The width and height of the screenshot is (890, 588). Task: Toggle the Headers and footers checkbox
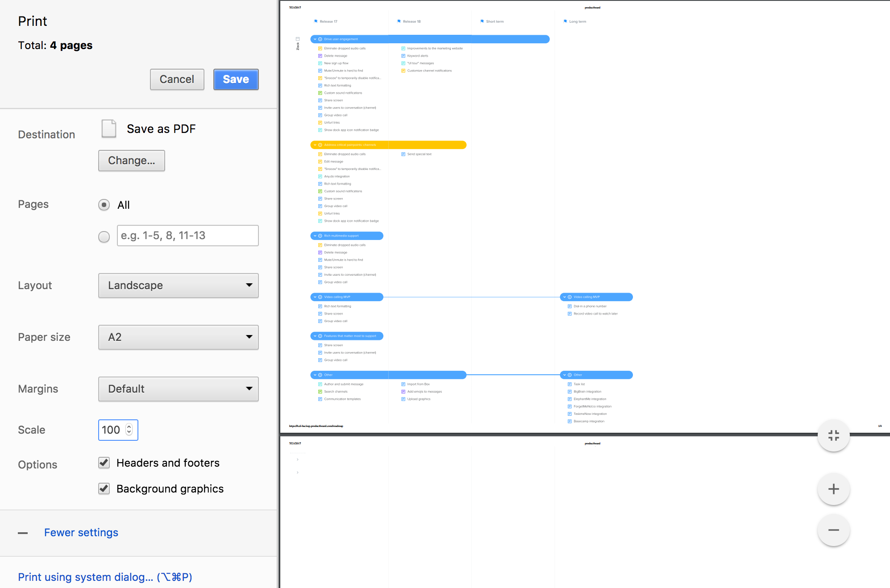(104, 463)
